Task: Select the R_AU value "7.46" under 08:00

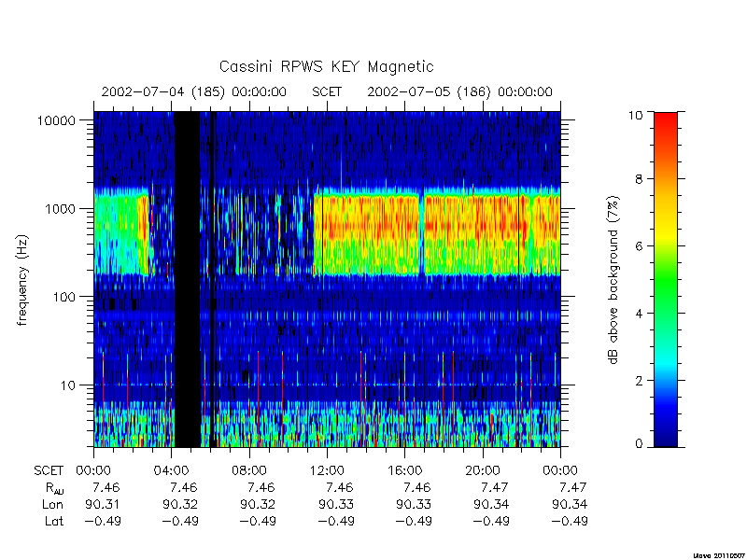Action: [262, 487]
